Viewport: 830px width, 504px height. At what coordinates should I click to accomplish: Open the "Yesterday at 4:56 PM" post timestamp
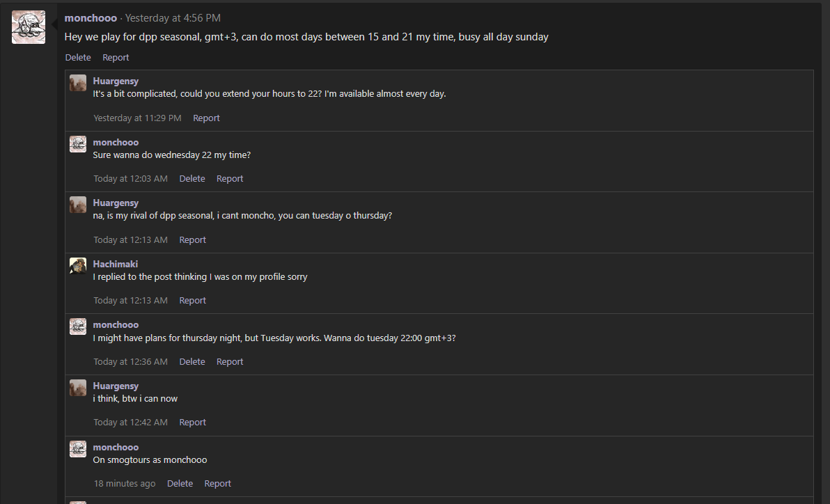click(173, 18)
